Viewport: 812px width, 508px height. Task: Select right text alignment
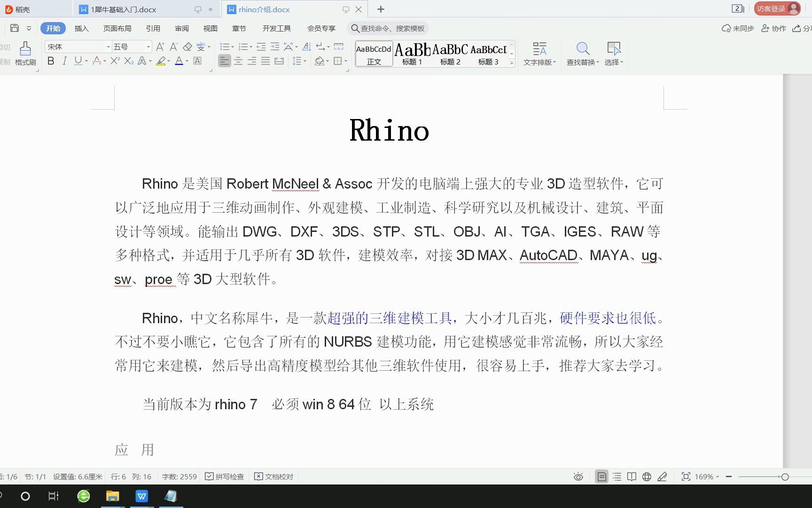252,61
